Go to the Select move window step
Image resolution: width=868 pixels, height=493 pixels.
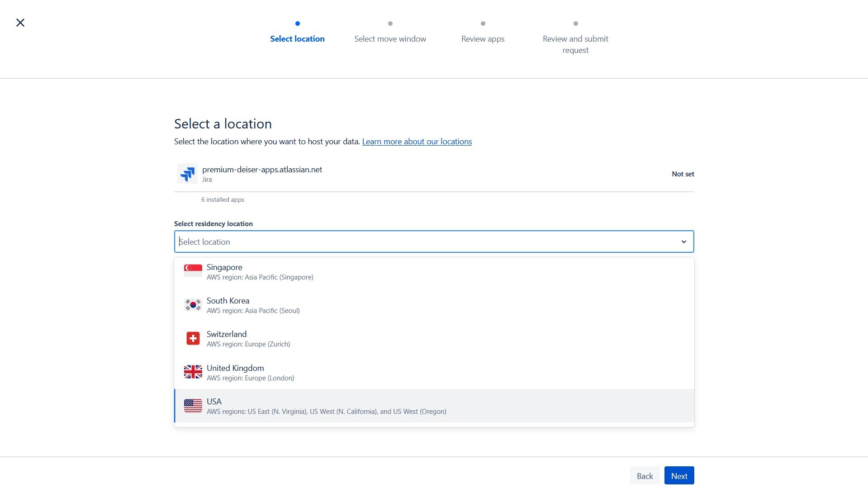point(390,39)
